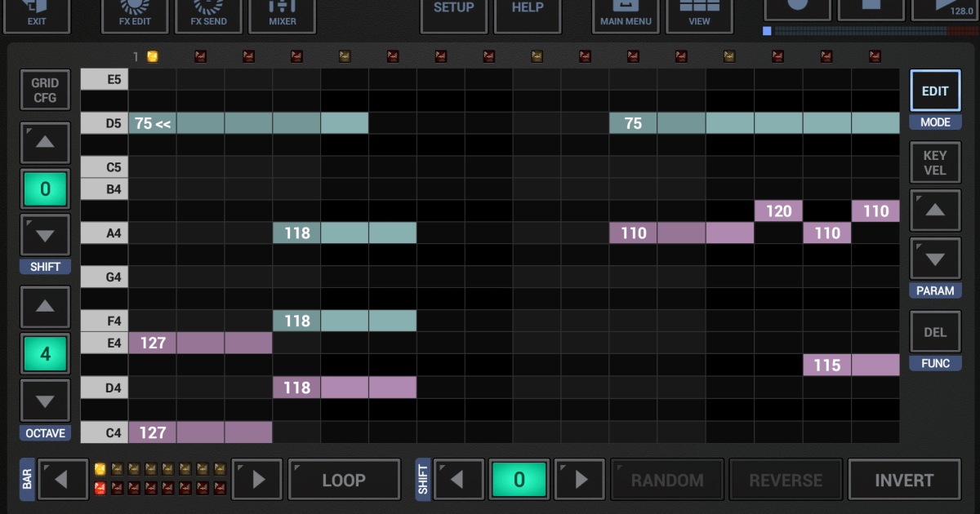Go to the previous BAR
The image size is (980, 514).
click(63, 480)
